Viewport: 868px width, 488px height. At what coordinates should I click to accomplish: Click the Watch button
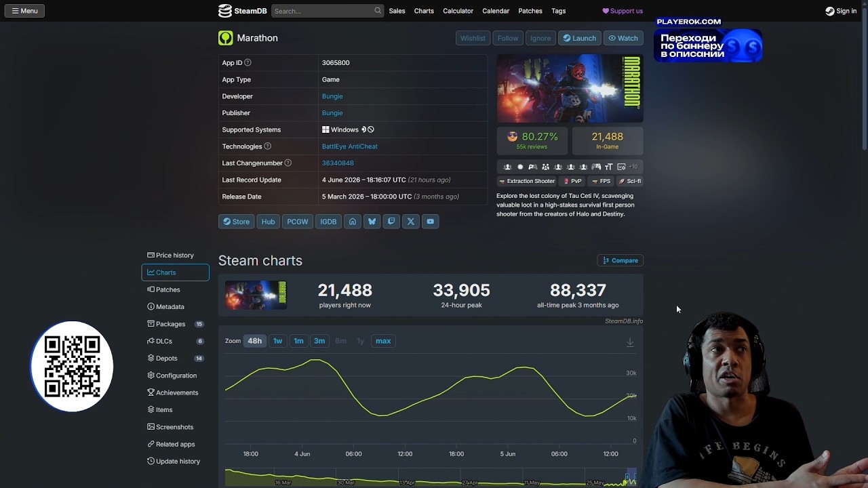pyautogui.click(x=623, y=38)
